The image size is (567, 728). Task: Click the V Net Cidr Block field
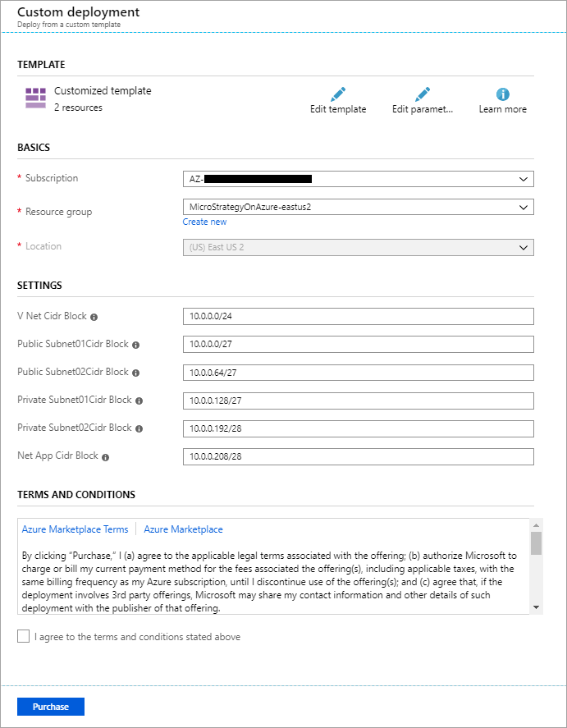[358, 317]
